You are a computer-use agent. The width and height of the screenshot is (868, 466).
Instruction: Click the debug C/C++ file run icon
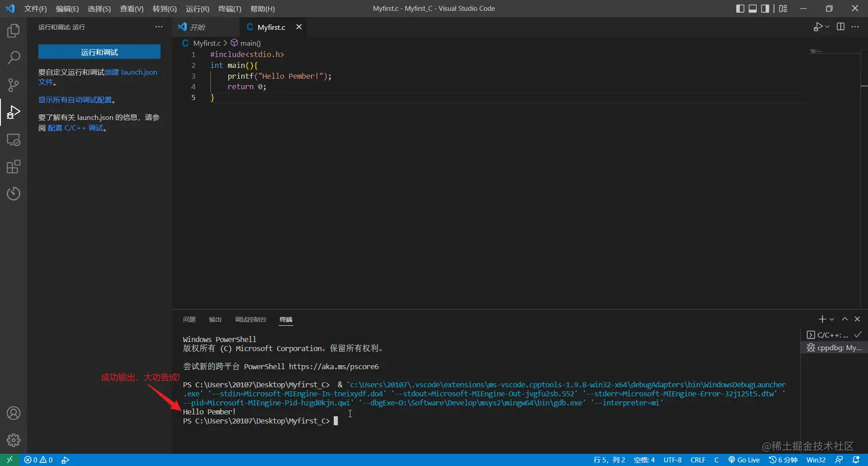817,27
